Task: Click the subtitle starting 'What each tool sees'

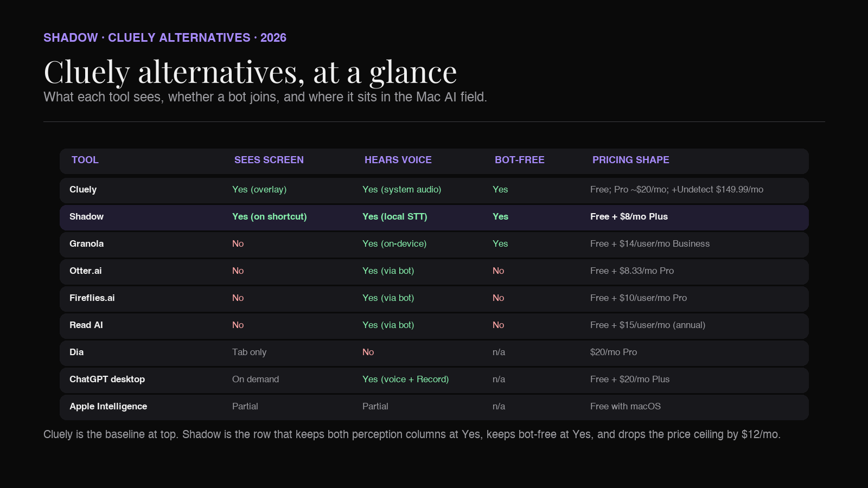Action: click(x=265, y=97)
